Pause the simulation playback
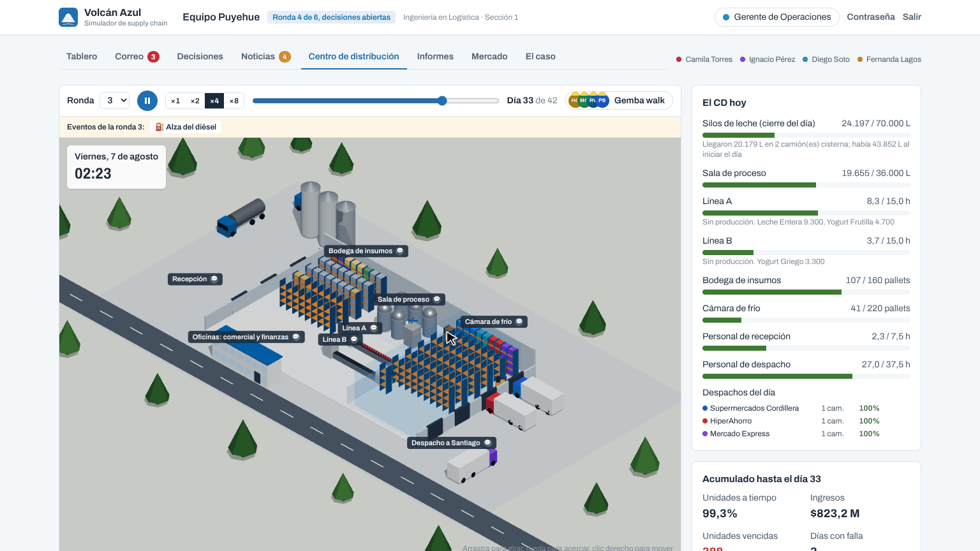Viewport: 980px width, 551px height. click(147, 101)
